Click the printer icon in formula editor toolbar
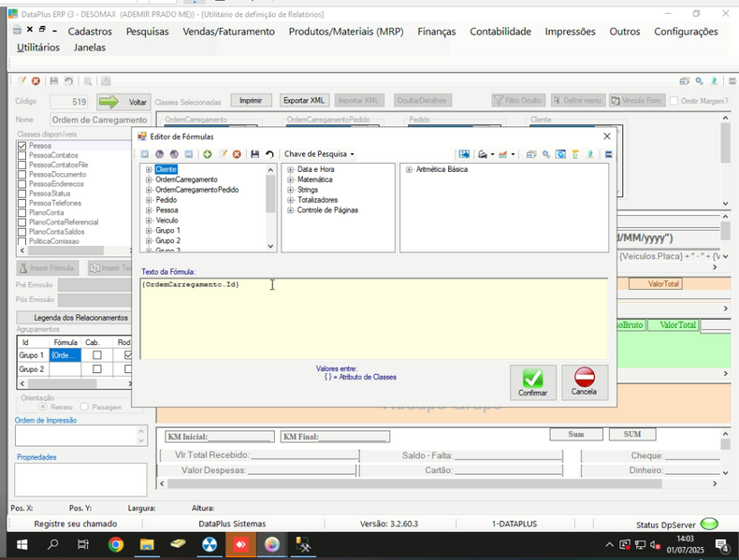This screenshot has width=739, height=560. (483, 154)
